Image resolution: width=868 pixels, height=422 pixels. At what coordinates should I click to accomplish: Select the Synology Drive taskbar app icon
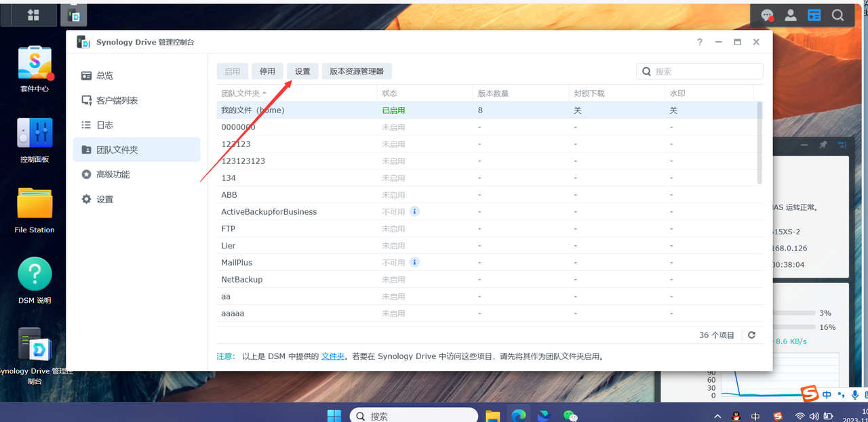73,15
